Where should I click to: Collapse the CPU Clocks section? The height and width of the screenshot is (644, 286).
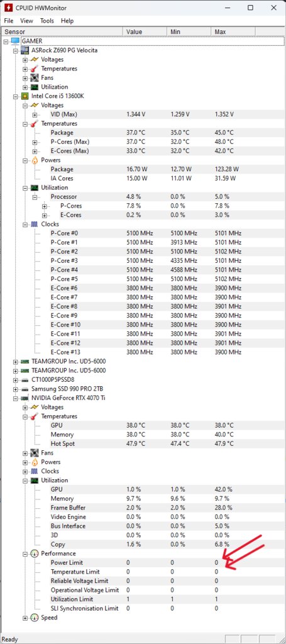point(25,225)
